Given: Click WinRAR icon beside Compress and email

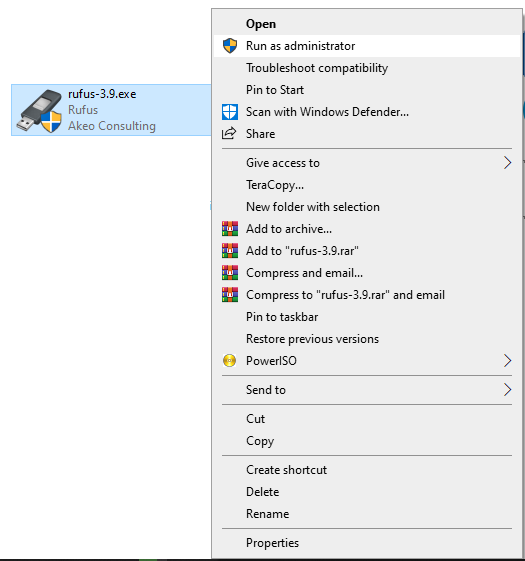Looking at the screenshot, I should point(230,273).
